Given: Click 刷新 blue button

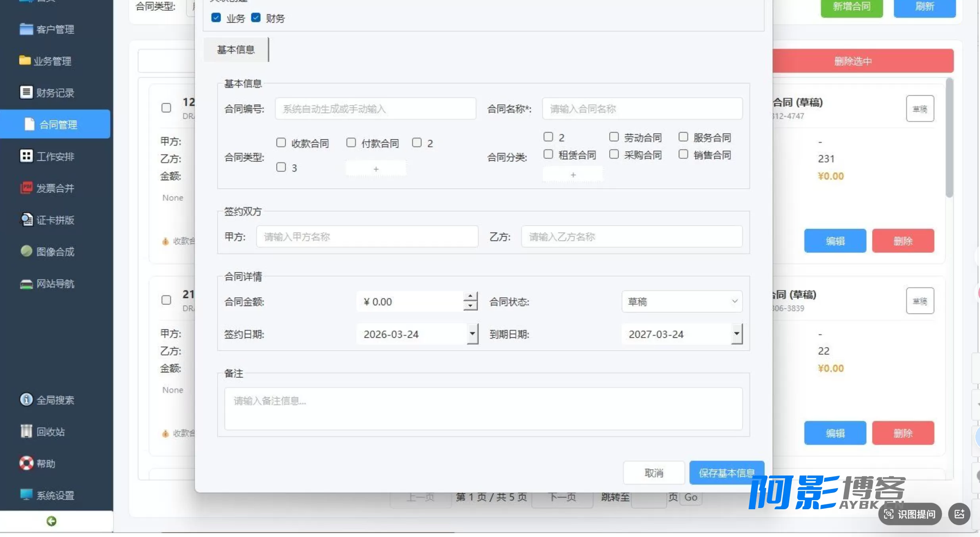Looking at the screenshot, I should tap(925, 6).
